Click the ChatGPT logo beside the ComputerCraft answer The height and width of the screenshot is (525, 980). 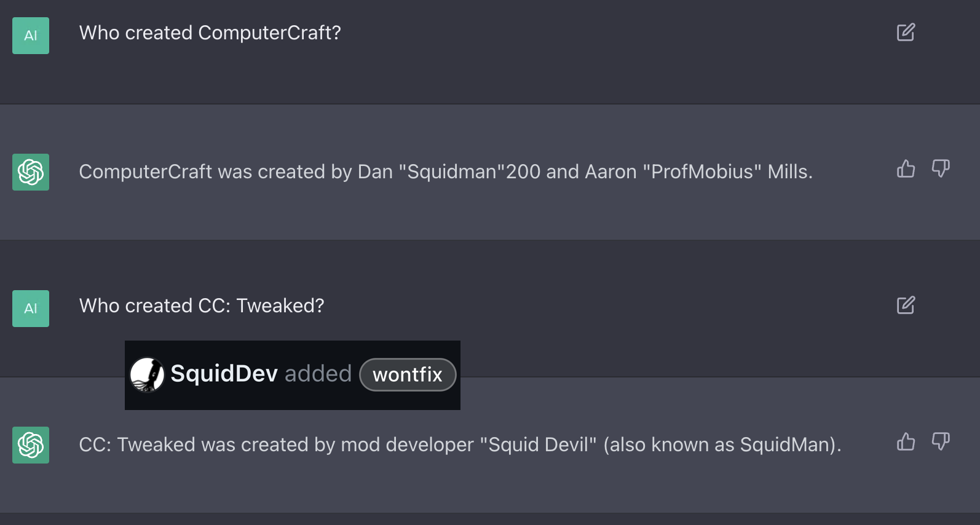31,172
